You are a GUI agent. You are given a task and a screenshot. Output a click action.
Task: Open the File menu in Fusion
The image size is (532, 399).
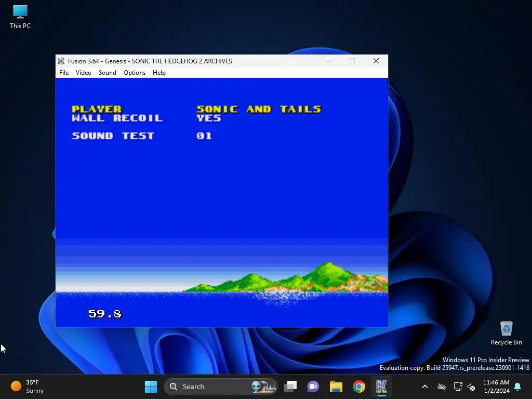(64, 73)
